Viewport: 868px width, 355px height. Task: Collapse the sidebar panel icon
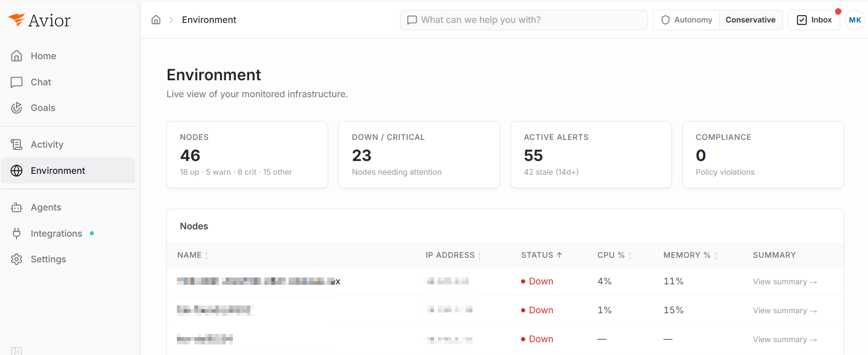coord(16,351)
